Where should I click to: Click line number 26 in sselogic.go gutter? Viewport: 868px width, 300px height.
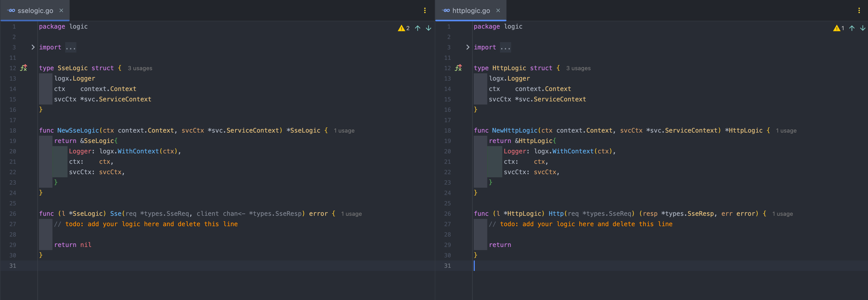point(12,214)
